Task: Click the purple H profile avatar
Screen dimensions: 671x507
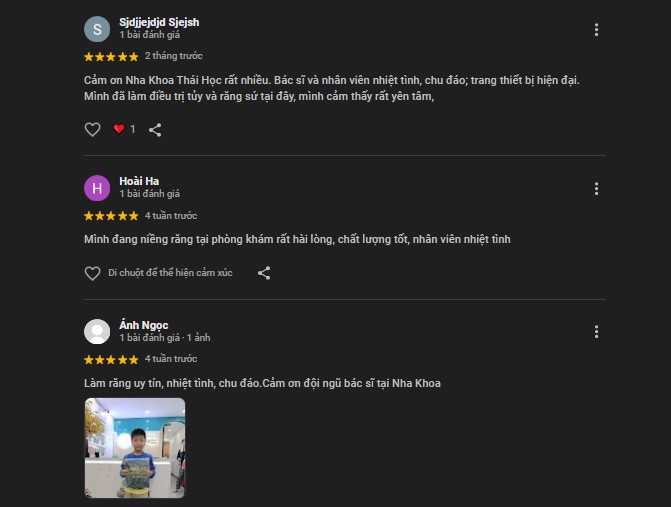Action: (x=97, y=188)
